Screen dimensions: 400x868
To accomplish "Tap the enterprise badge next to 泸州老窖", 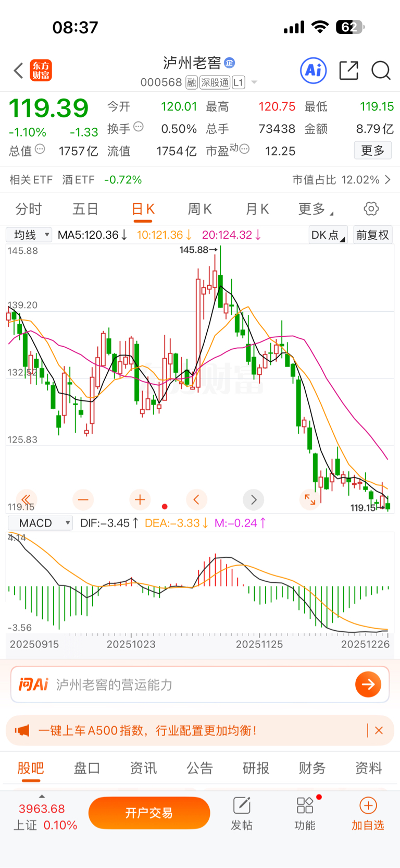I will coord(229,63).
